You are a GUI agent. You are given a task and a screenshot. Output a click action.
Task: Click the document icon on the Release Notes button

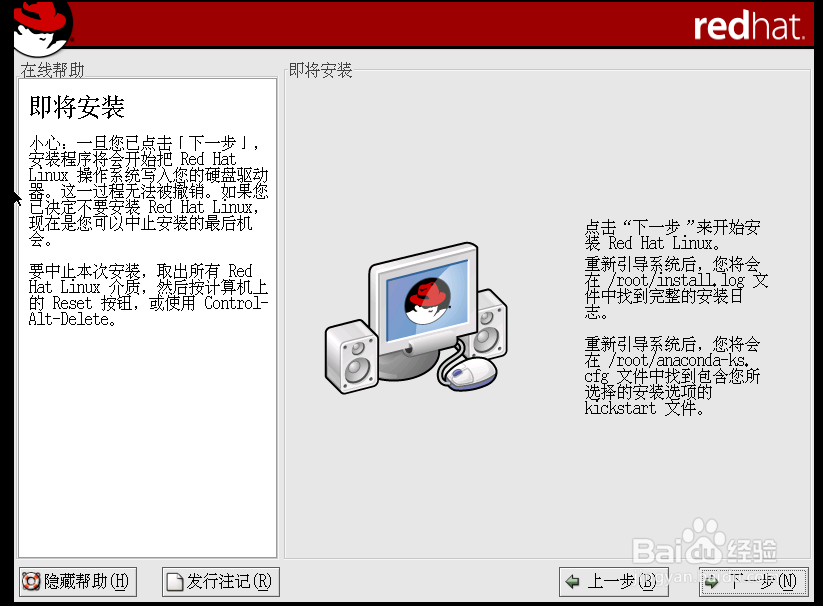pyautogui.click(x=175, y=582)
